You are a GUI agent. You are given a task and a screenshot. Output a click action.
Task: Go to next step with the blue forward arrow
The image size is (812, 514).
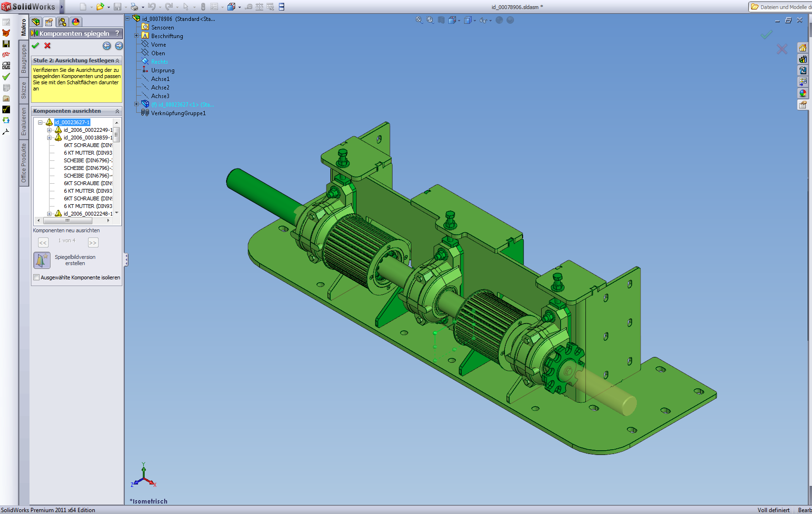(x=119, y=46)
